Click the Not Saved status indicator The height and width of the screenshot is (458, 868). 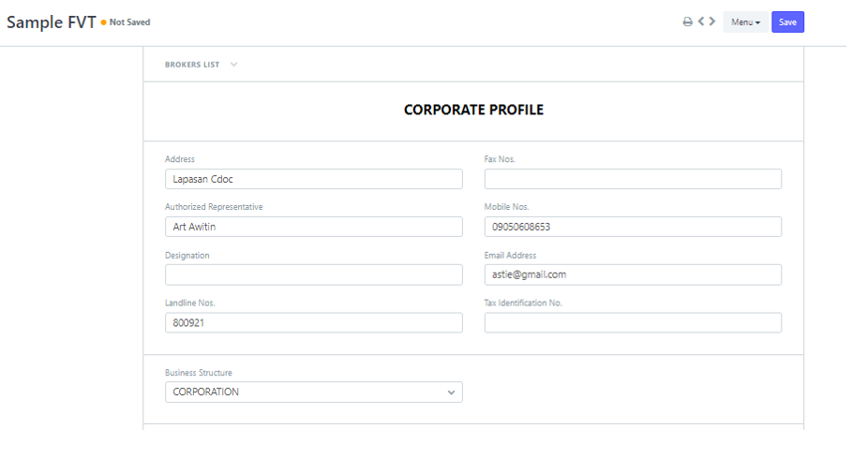pyautogui.click(x=128, y=22)
